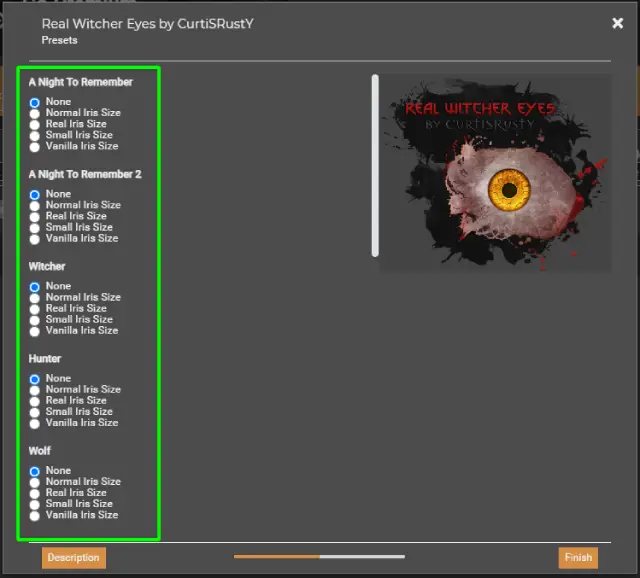Pick Real Iris Size in Wolf group
The image size is (640, 578).
[x=35, y=493]
